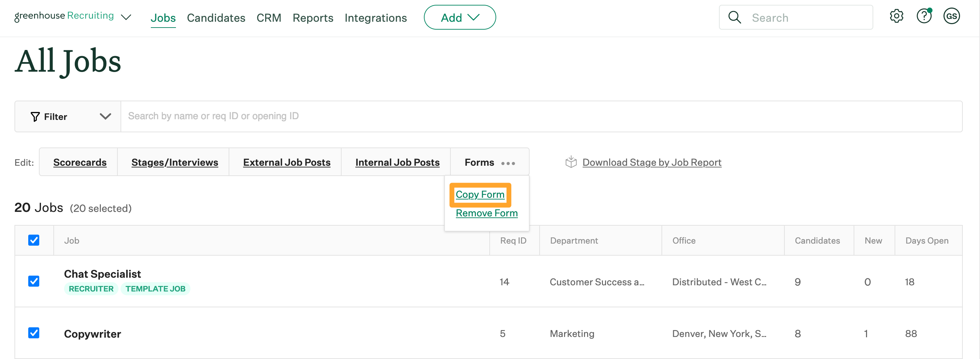Open the Filter dropdown chevron

(x=105, y=116)
